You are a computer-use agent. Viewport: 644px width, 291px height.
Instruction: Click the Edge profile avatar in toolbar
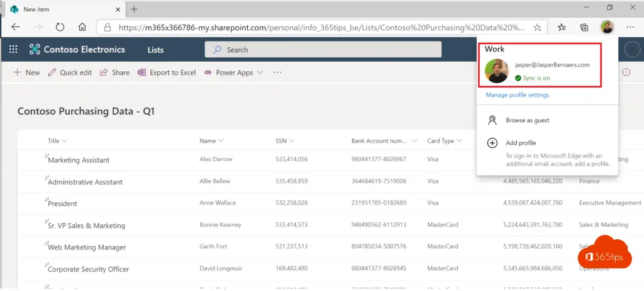point(606,27)
